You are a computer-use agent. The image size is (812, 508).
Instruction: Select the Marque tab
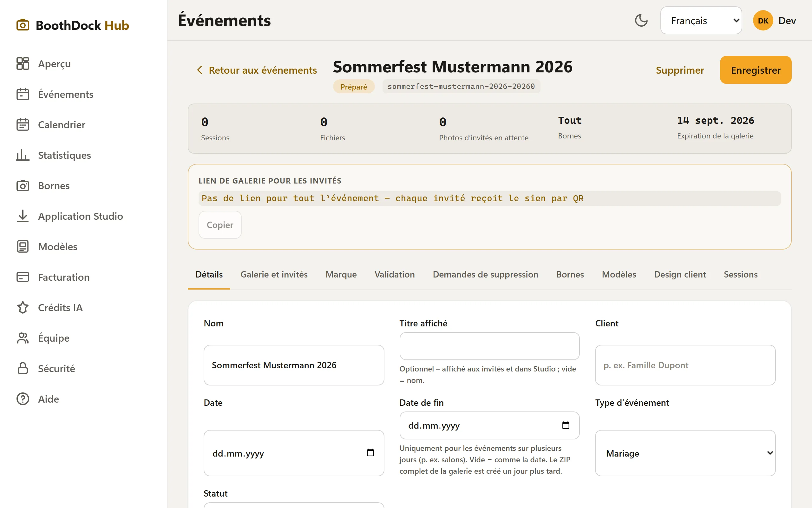(341, 275)
